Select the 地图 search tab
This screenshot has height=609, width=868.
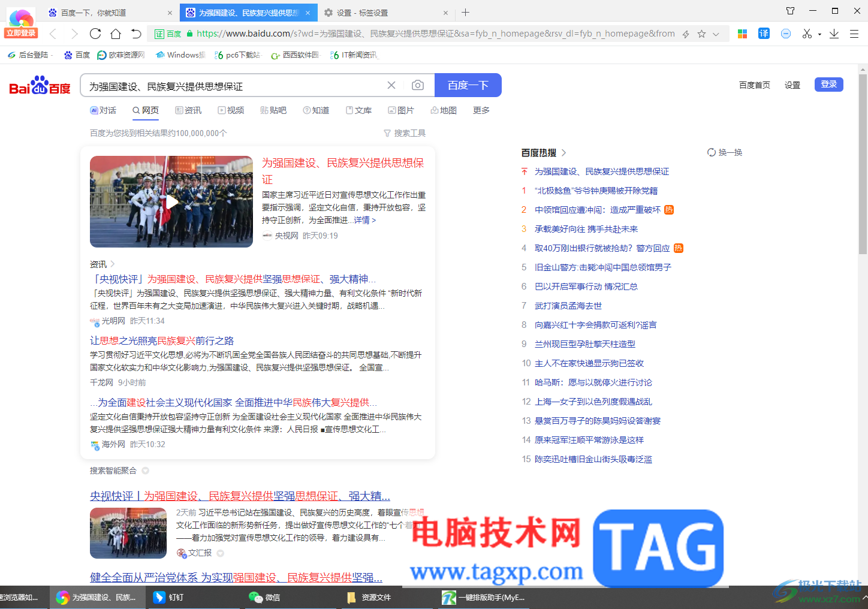coord(444,110)
